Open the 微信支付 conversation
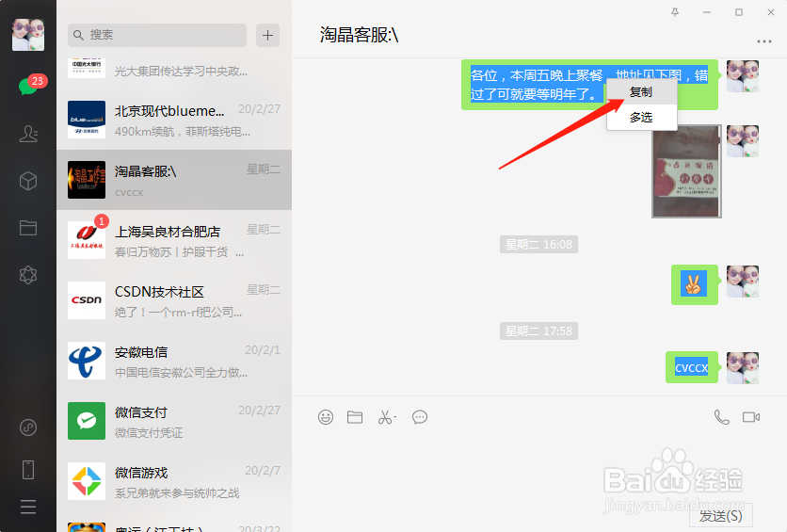Screen dimensions: 787x532 click(174, 421)
